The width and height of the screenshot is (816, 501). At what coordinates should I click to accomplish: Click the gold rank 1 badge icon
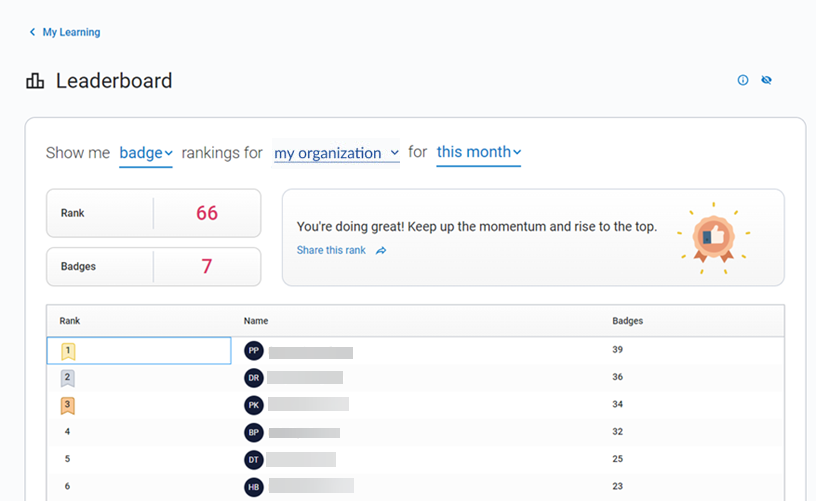(x=68, y=351)
